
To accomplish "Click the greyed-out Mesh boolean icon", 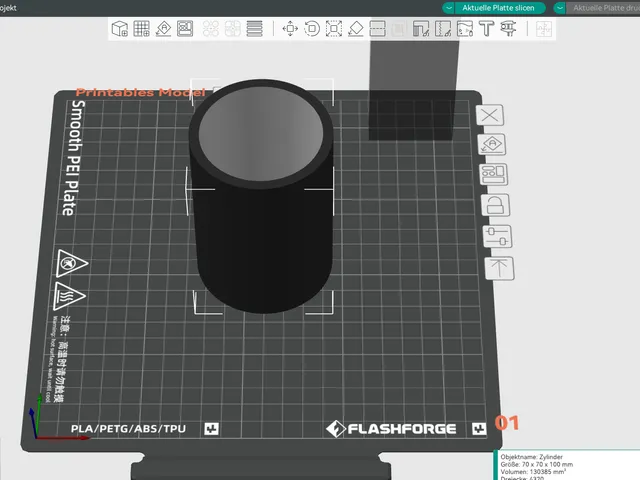I will pyautogui.click(x=399, y=29).
